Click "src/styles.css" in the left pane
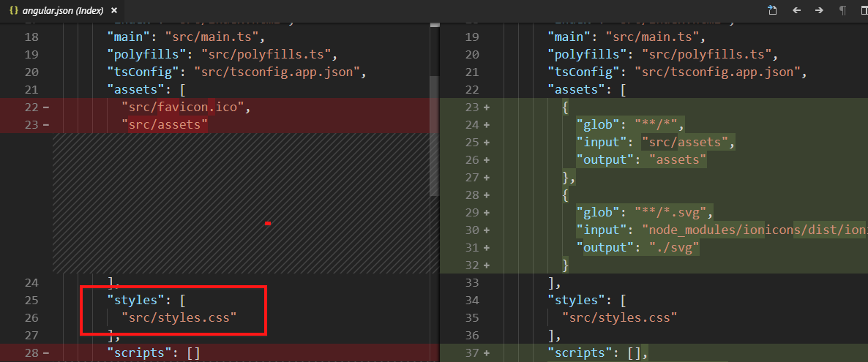868x362 pixels. coord(179,318)
